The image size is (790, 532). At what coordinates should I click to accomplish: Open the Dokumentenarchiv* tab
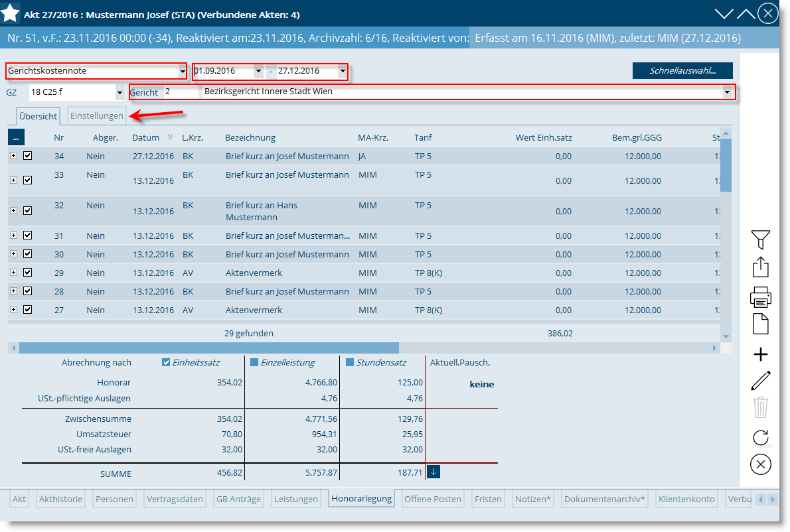[605, 499]
